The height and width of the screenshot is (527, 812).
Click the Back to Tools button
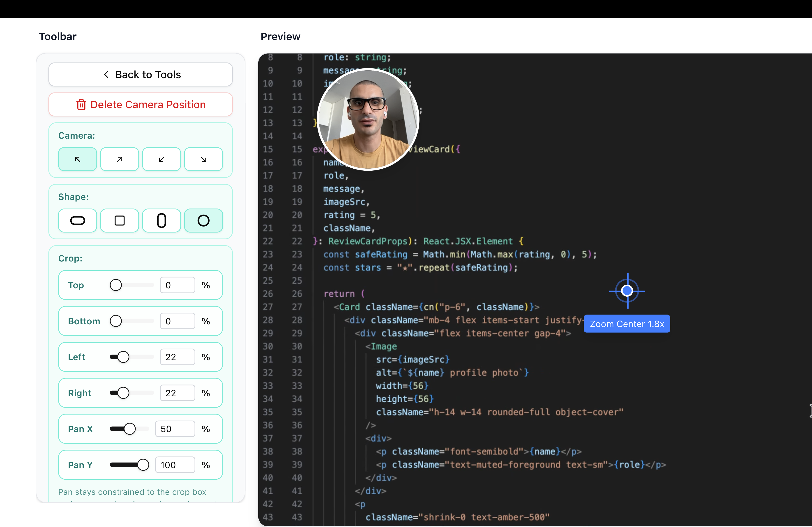pyautogui.click(x=141, y=74)
